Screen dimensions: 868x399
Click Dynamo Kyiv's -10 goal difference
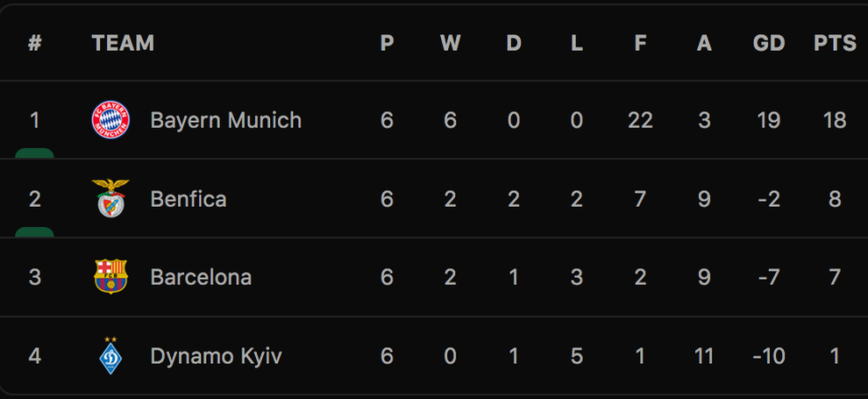(x=769, y=356)
